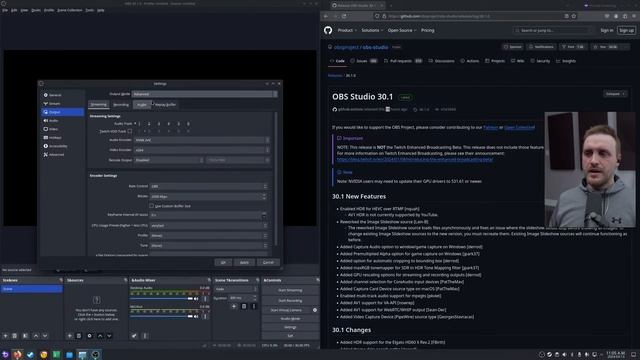Click Cancel in Settings dialog
640x360 pixels.
[x=268, y=262]
